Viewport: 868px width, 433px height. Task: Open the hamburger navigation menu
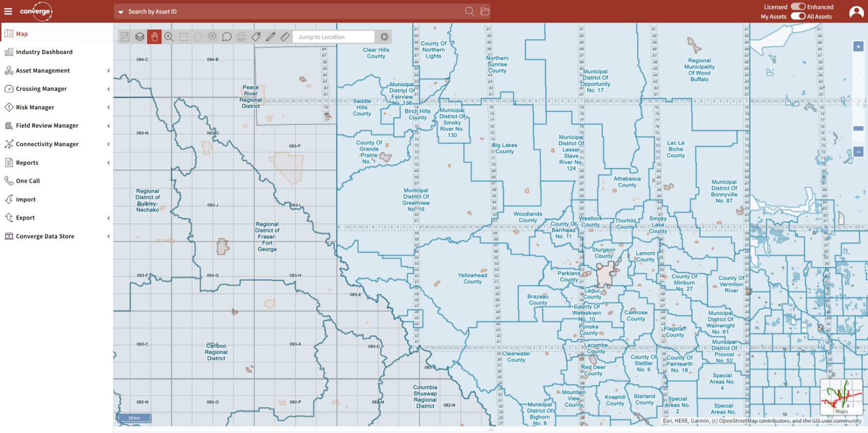tap(8, 11)
